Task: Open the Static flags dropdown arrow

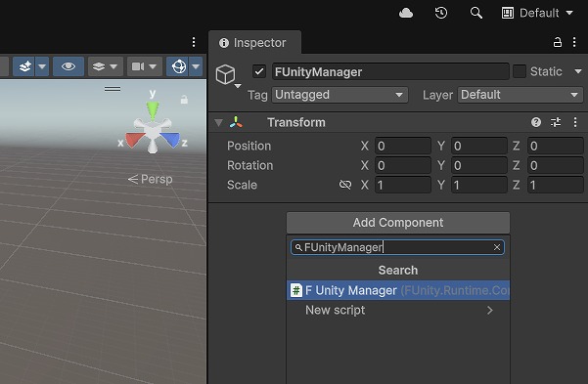Action: [x=578, y=71]
